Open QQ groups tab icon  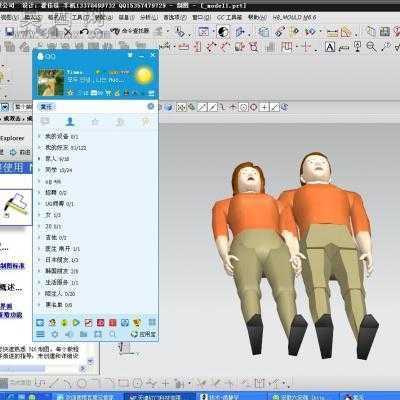(x=120, y=122)
